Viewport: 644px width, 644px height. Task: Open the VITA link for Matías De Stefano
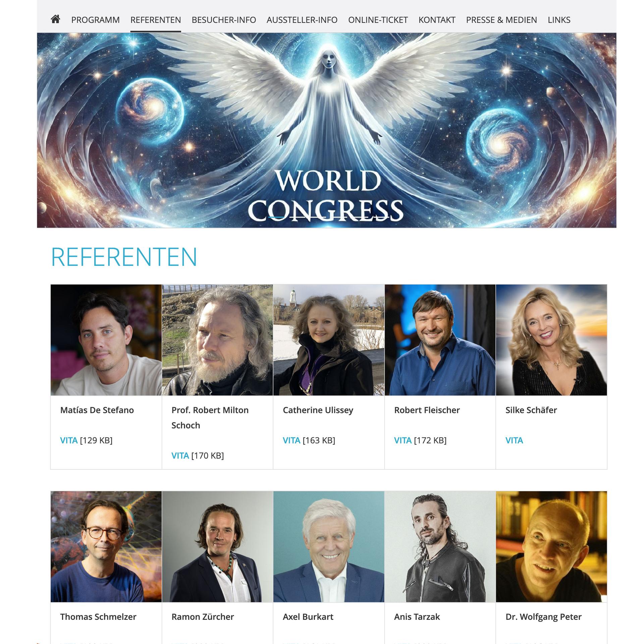pos(69,440)
